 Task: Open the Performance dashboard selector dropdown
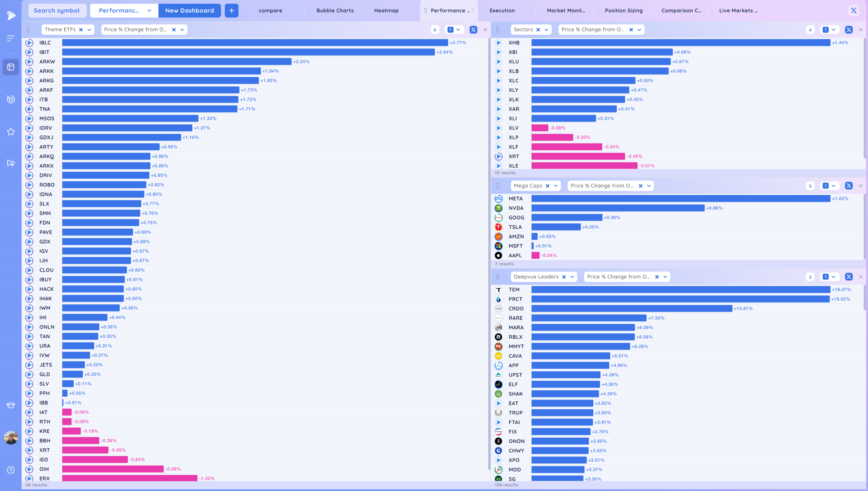click(x=149, y=10)
